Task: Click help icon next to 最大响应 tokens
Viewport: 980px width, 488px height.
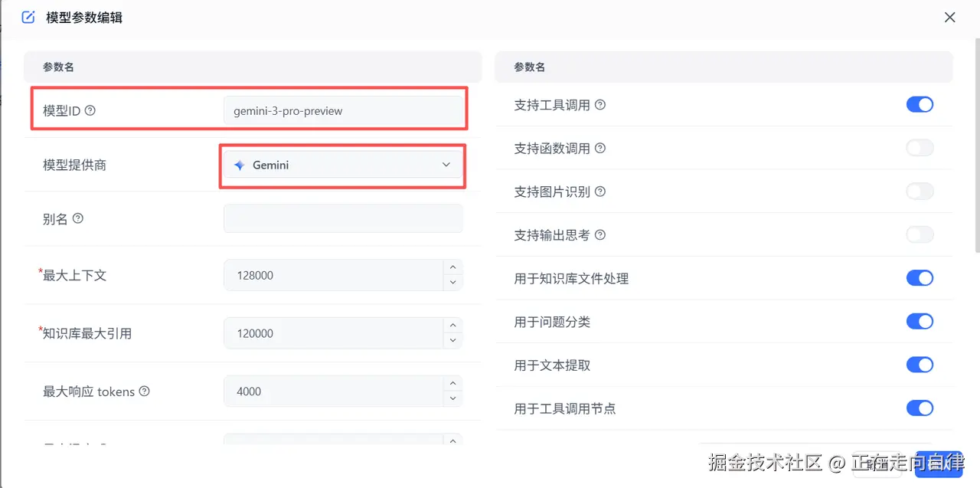Action: 144,391
